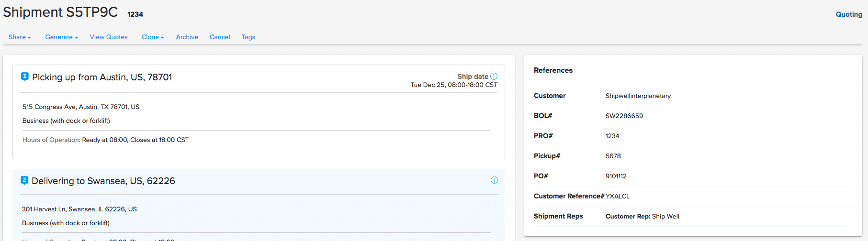Click the info icon in the Swansea delivery card
Image resolution: width=868 pixels, height=241 pixels.
[x=494, y=180]
